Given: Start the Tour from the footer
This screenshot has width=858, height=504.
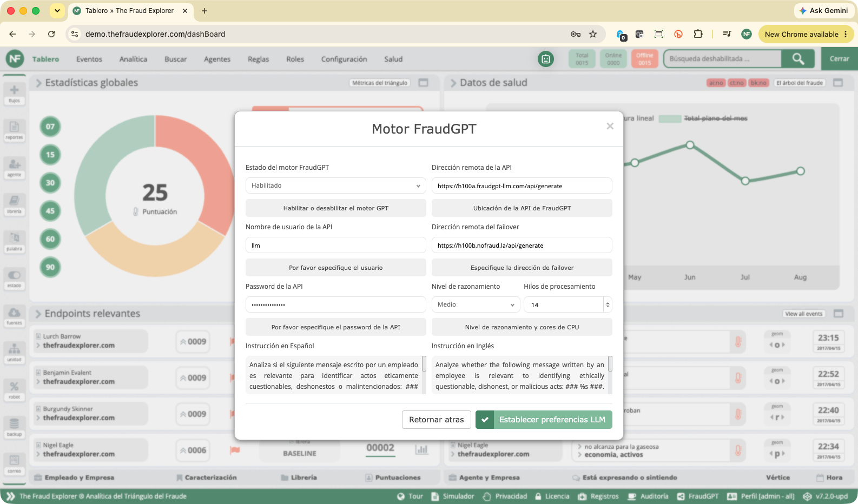Looking at the screenshot, I should (410, 496).
